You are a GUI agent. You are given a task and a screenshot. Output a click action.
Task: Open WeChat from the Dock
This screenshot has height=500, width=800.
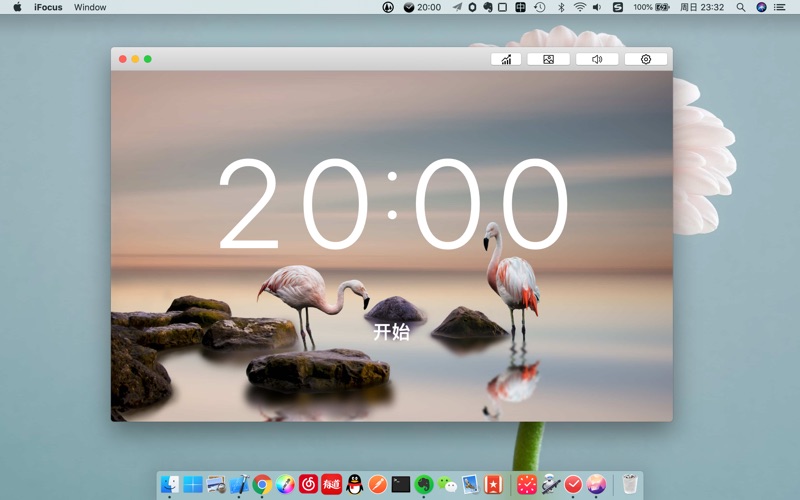pos(447,484)
